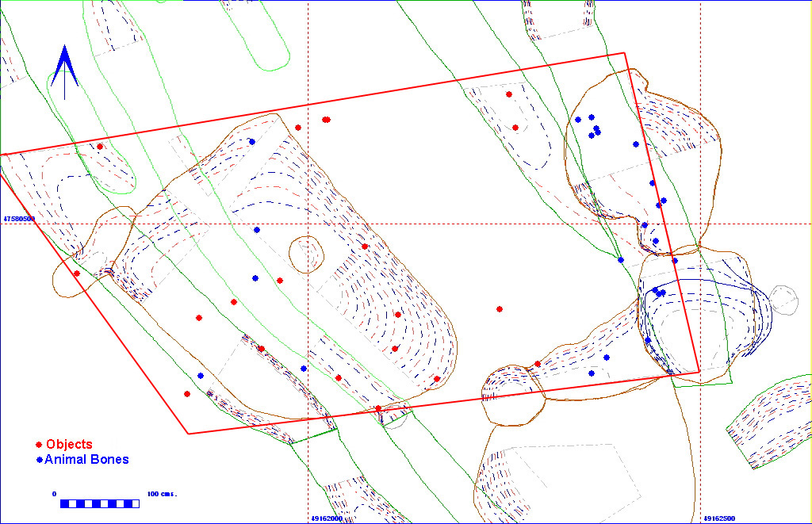Click the westernmost dashed red grid line intersection

tap(307, 224)
